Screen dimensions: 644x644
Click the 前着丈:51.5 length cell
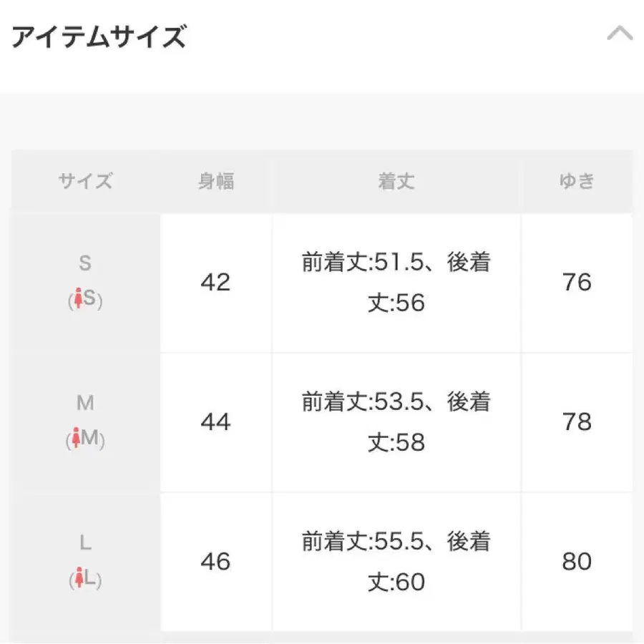point(396,282)
